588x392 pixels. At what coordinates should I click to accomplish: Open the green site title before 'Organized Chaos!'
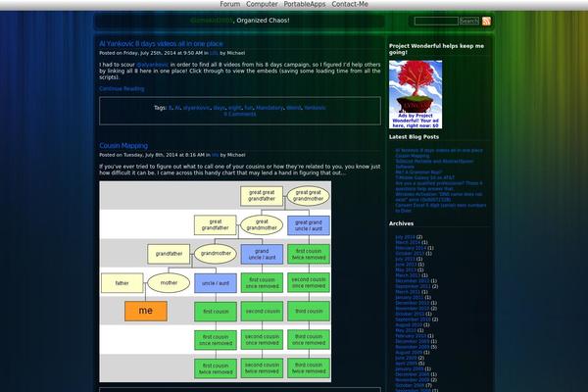click(212, 21)
